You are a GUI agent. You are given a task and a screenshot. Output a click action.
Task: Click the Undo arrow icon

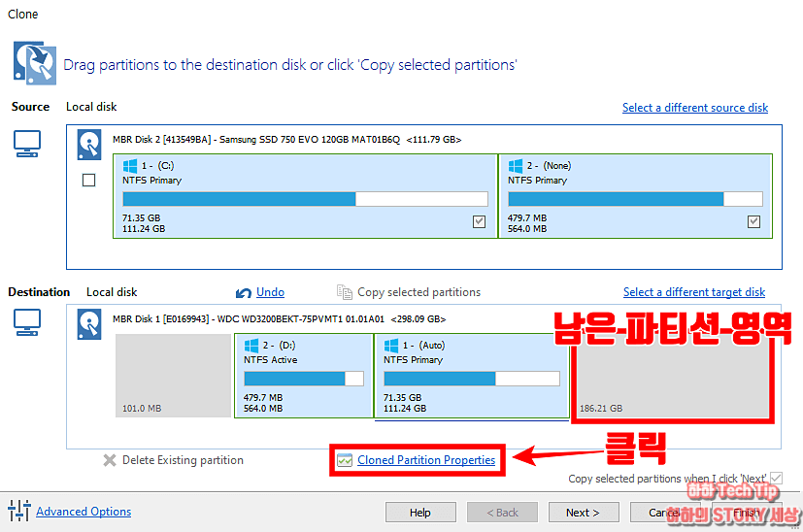pos(244,293)
